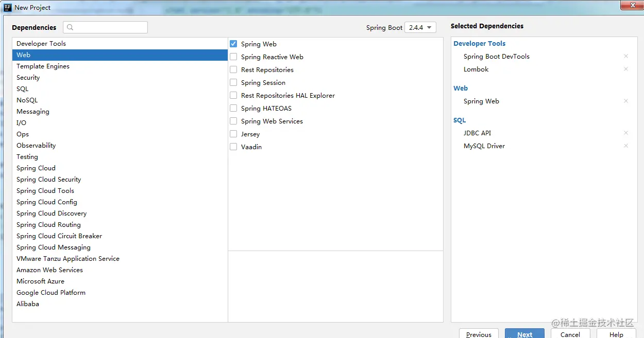
Task: Go to the Next step
Action: point(524,333)
